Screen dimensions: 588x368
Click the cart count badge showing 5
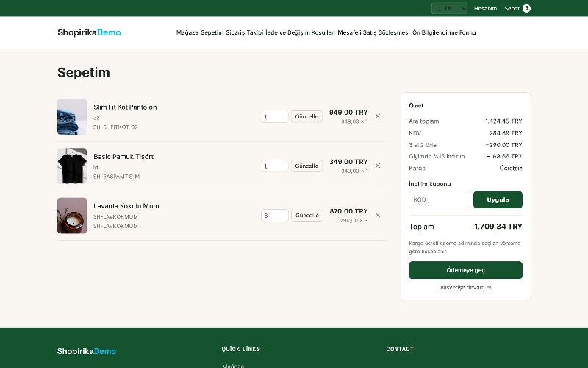click(x=526, y=8)
